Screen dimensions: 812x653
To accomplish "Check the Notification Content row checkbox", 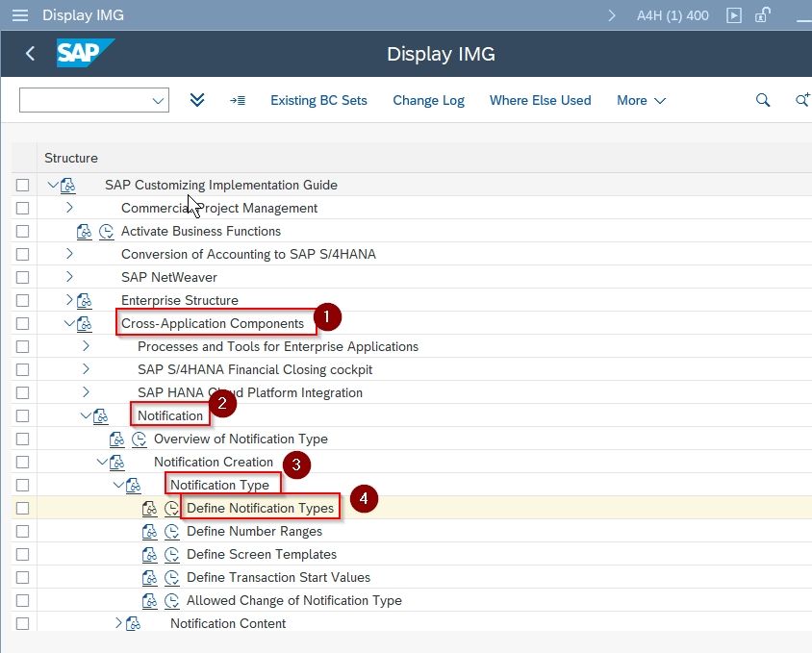I will (22, 623).
